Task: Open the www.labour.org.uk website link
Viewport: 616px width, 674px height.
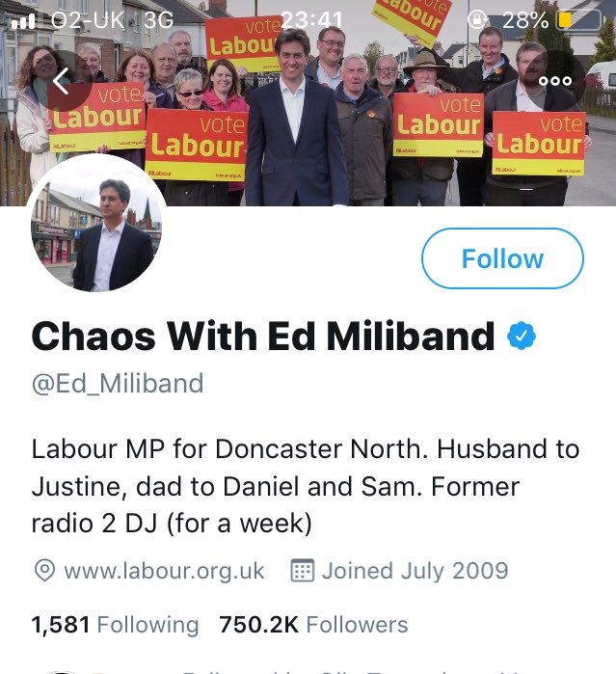Action: tap(164, 570)
